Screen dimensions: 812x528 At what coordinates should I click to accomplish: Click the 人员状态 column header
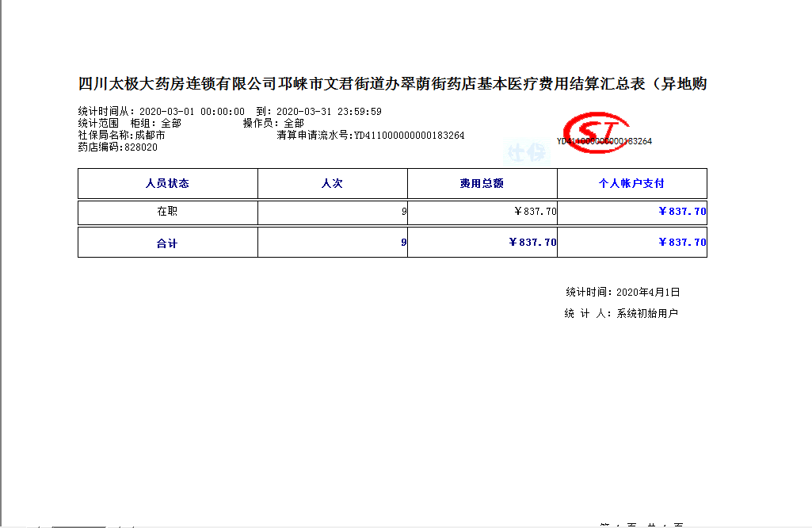click(167, 183)
